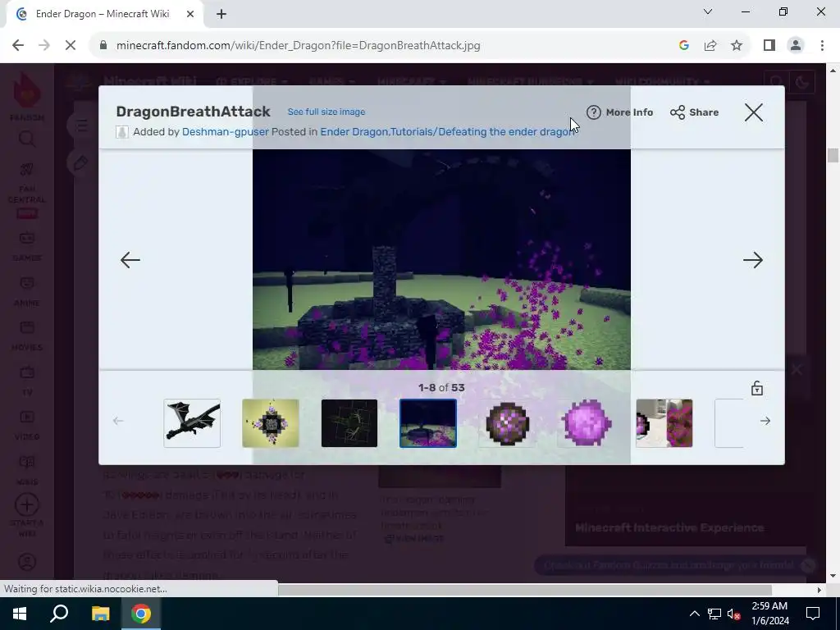Visit Deshman-gpuser profile link
The height and width of the screenshot is (630, 840).
click(225, 132)
